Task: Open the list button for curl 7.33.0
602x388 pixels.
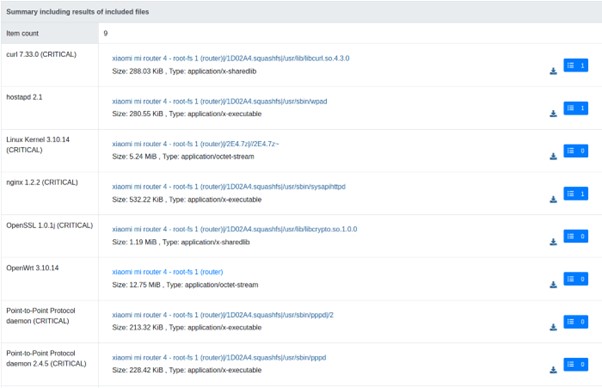Action: tap(576, 65)
